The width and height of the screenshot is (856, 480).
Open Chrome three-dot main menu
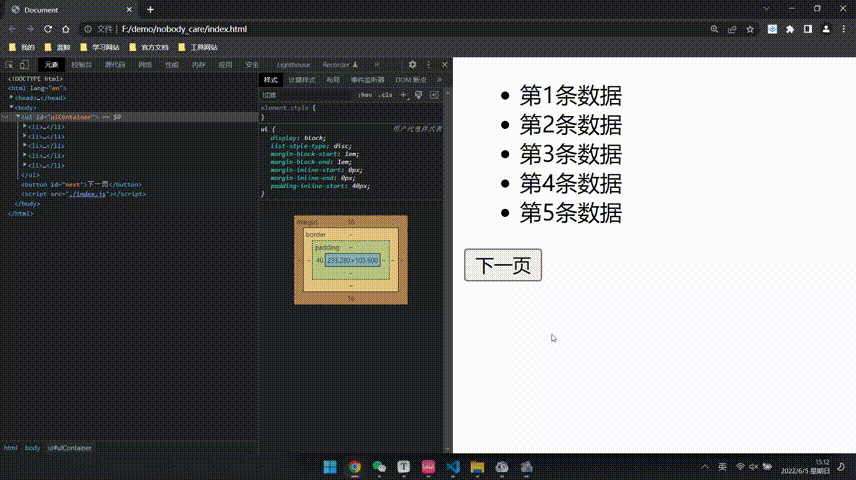[843, 29]
